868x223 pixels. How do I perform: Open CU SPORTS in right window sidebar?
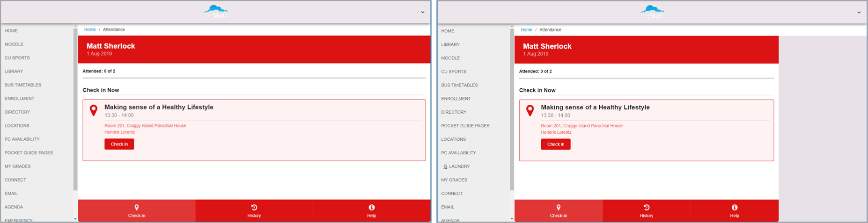point(454,72)
